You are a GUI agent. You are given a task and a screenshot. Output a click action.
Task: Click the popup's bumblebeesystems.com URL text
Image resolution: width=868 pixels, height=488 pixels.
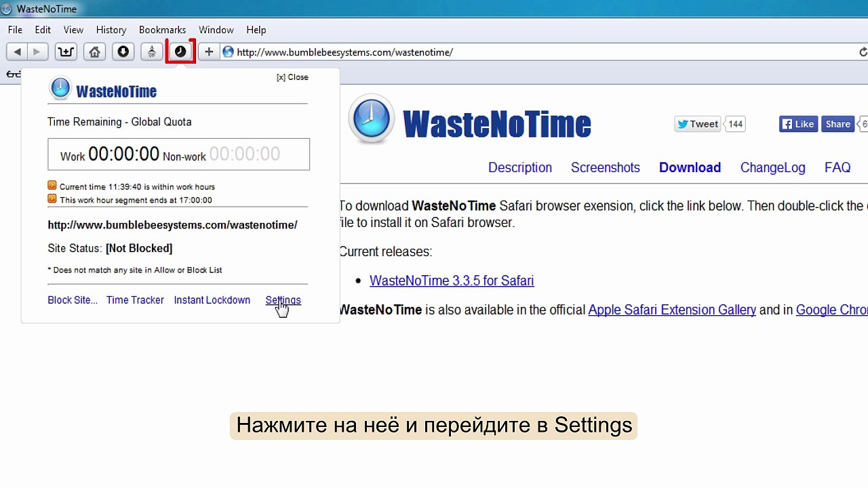click(172, 225)
